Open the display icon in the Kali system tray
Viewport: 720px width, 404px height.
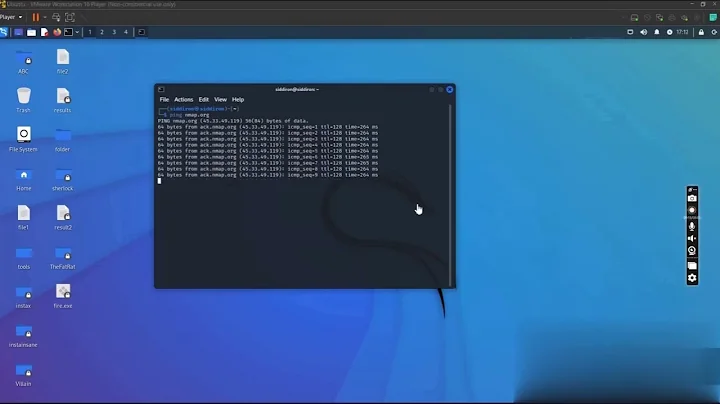[630, 32]
